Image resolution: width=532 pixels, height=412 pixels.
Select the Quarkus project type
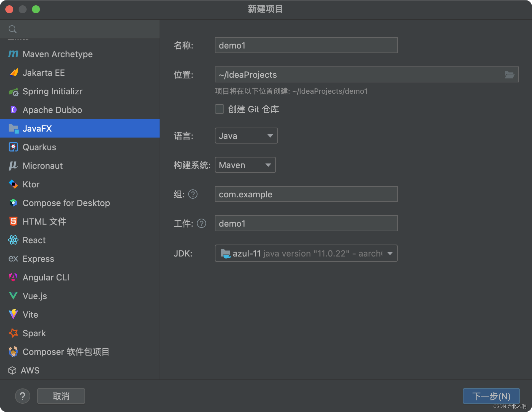coord(80,147)
